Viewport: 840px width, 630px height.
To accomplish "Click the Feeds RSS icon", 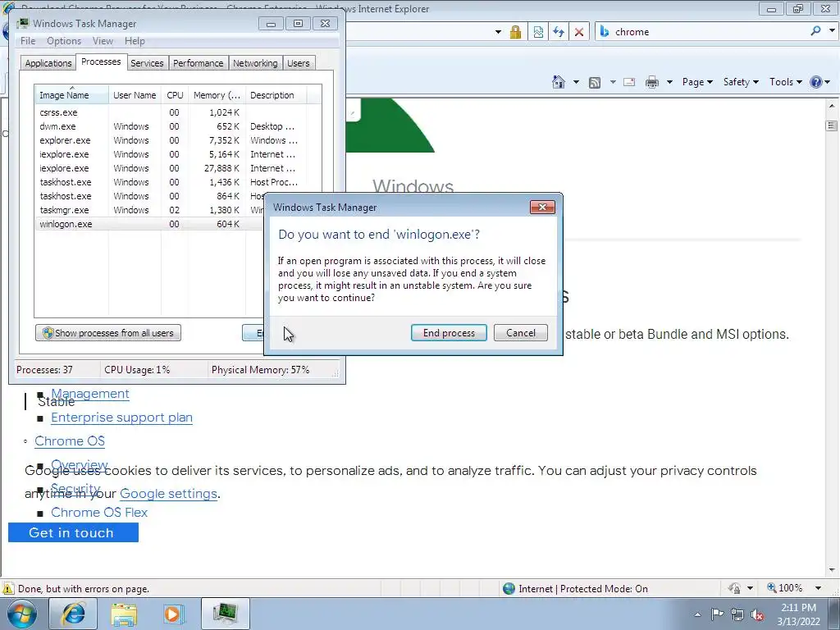I will [x=595, y=83].
